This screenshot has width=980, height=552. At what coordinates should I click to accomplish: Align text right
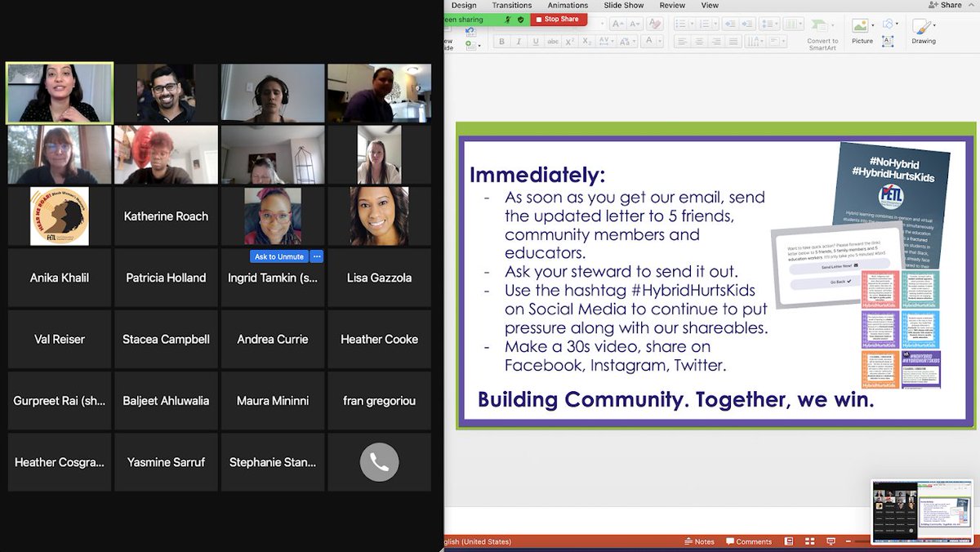tap(716, 42)
